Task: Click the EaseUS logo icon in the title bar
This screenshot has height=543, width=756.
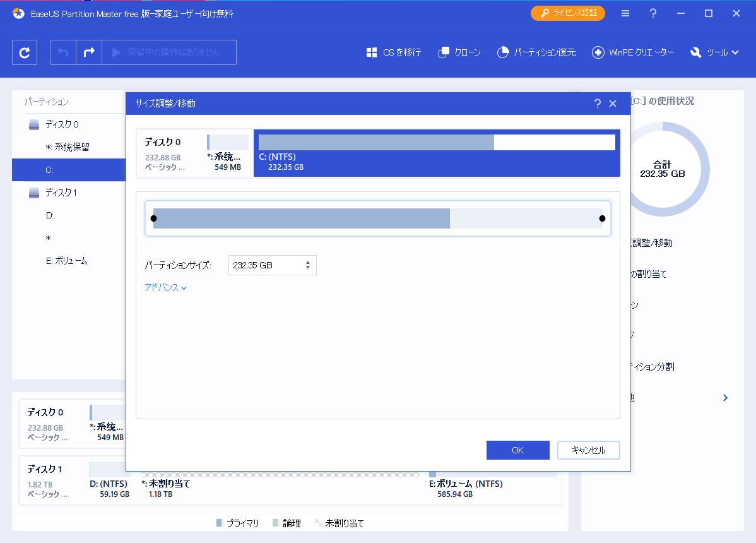Action: [18, 13]
